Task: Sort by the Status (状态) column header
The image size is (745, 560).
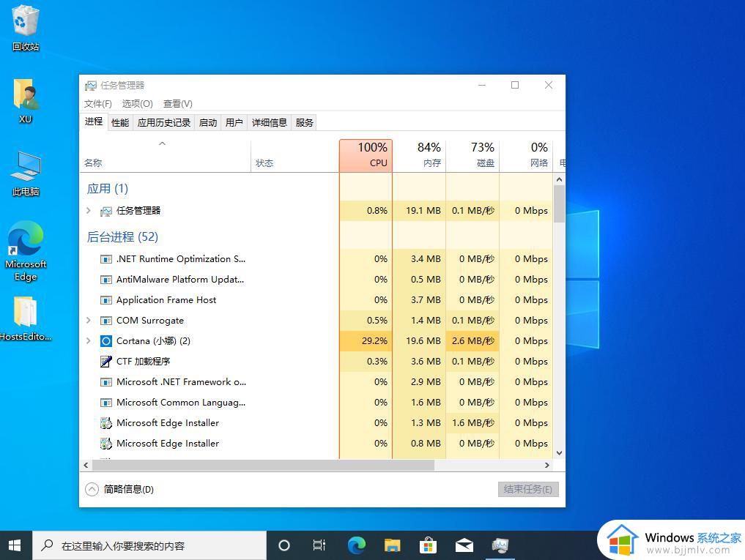Action: point(295,155)
